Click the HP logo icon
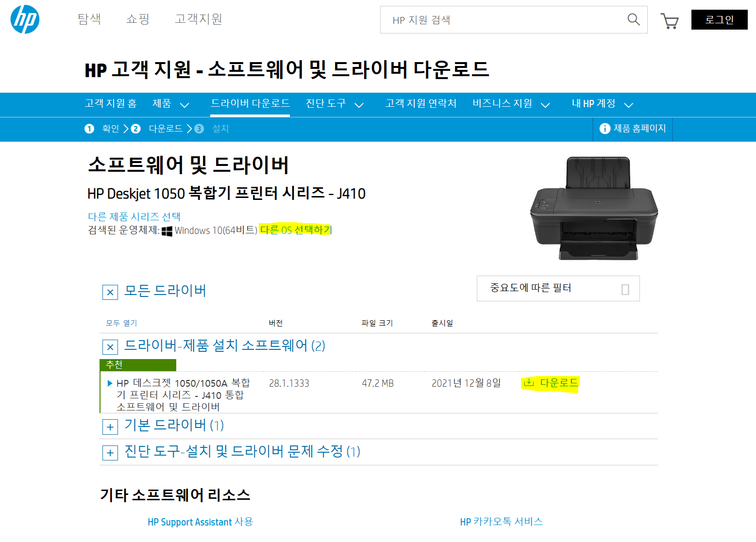 (x=25, y=19)
